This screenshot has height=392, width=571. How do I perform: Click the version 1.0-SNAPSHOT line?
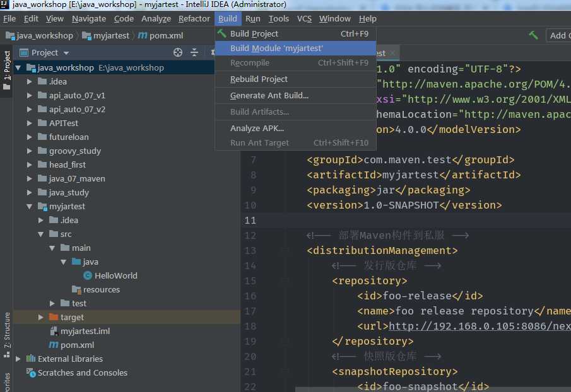pyautogui.click(x=404, y=205)
